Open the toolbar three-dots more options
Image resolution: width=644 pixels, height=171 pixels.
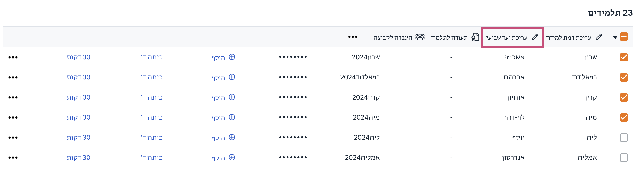click(353, 37)
